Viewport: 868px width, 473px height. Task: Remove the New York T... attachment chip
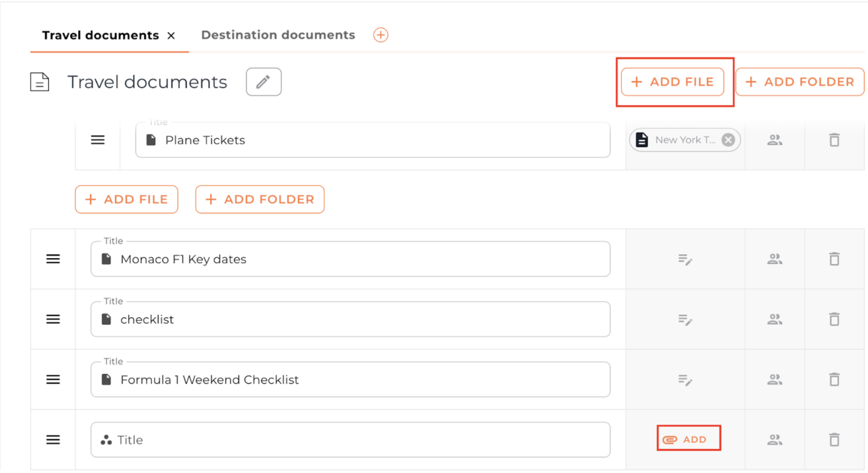(728, 140)
